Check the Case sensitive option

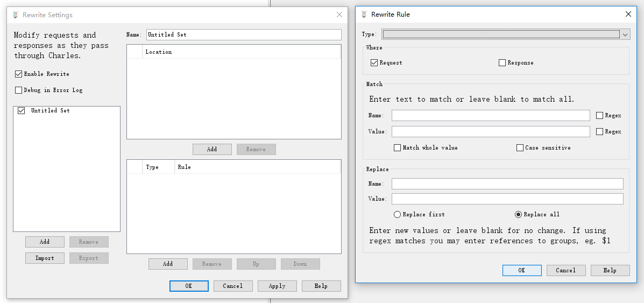(x=520, y=147)
